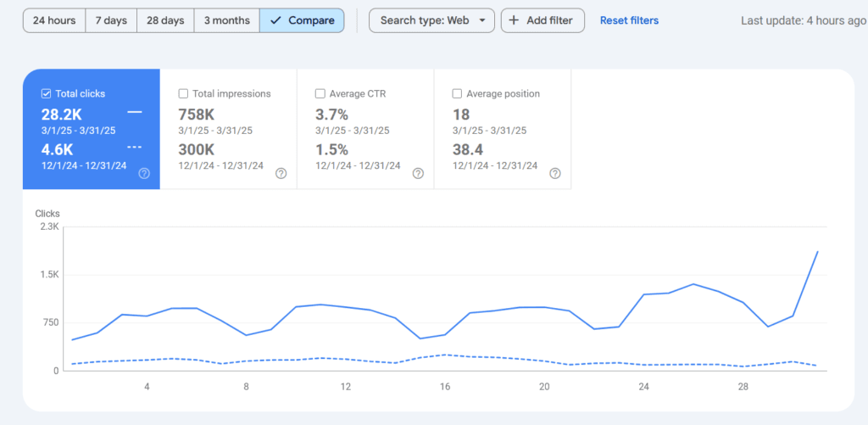This screenshot has width=868, height=425.
Task: Click the 28.2K total clicks value
Action: (61, 115)
